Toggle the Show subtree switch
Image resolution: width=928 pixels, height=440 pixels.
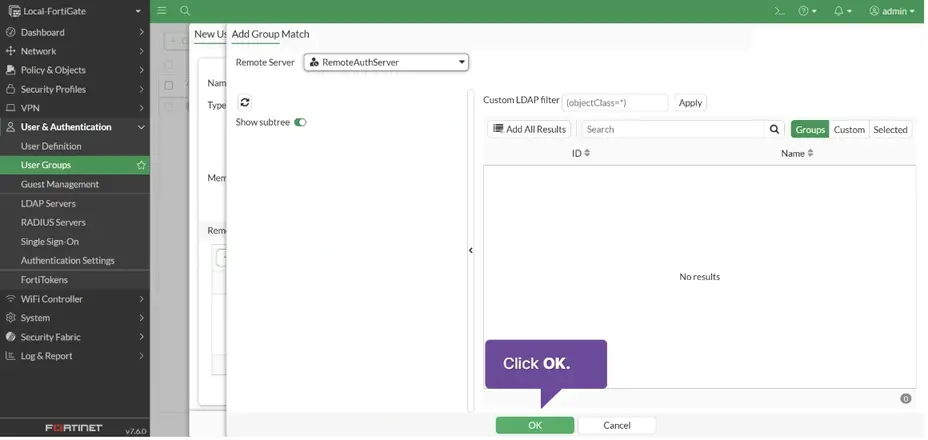(300, 123)
